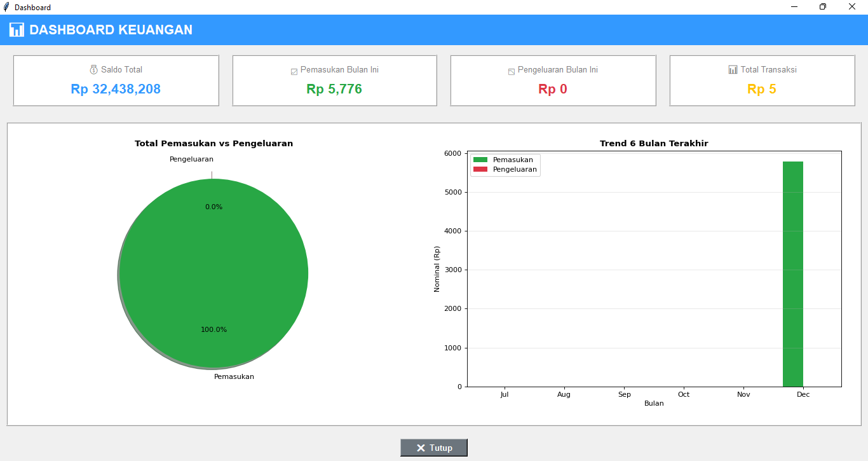Viewport: 868px width, 461px height.
Task: Click the Dashboard title bar text
Action: (x=32, y=7)
